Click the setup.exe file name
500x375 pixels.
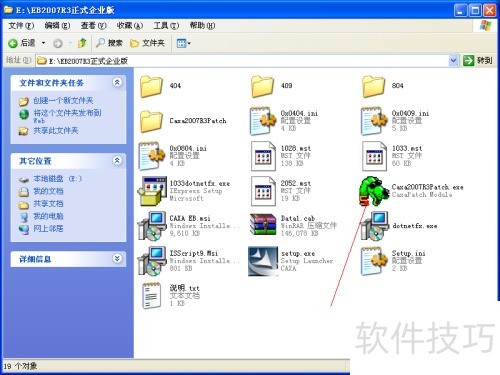click(298, 253)
